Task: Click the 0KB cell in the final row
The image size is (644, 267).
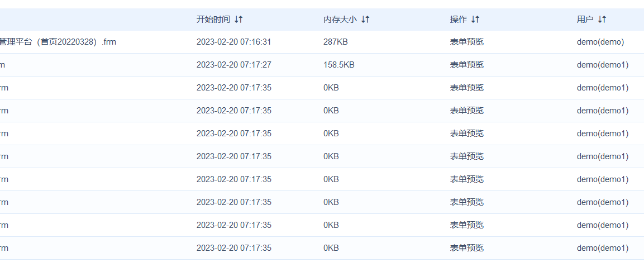Action: (x=331, y=248)
